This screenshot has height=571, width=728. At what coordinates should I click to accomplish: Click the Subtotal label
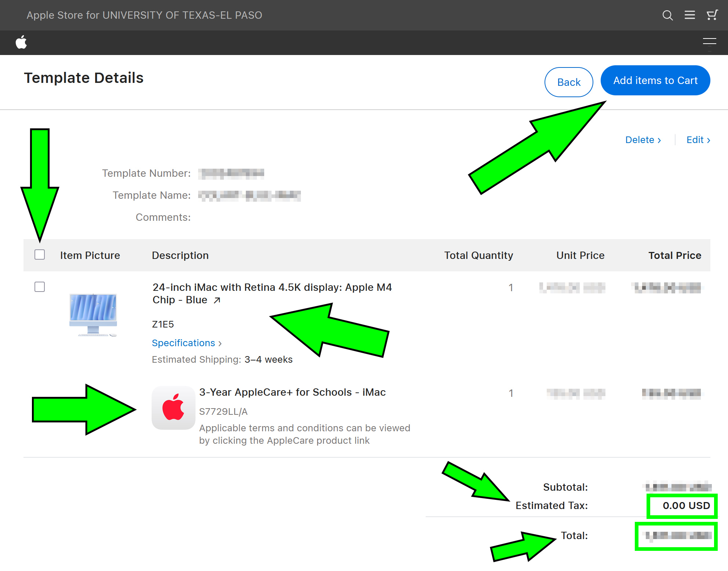565,487
